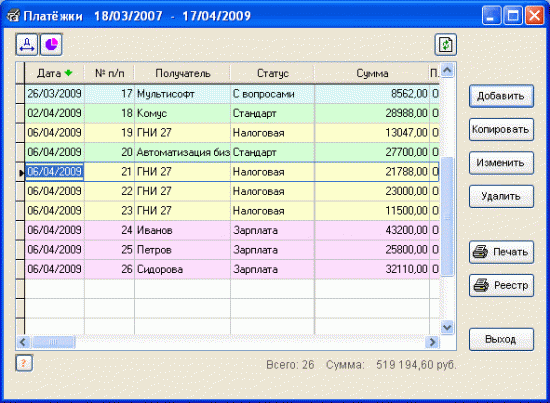Click the Копировать button
The width and height of the screenshot is (550, 403).
(501, 129)
